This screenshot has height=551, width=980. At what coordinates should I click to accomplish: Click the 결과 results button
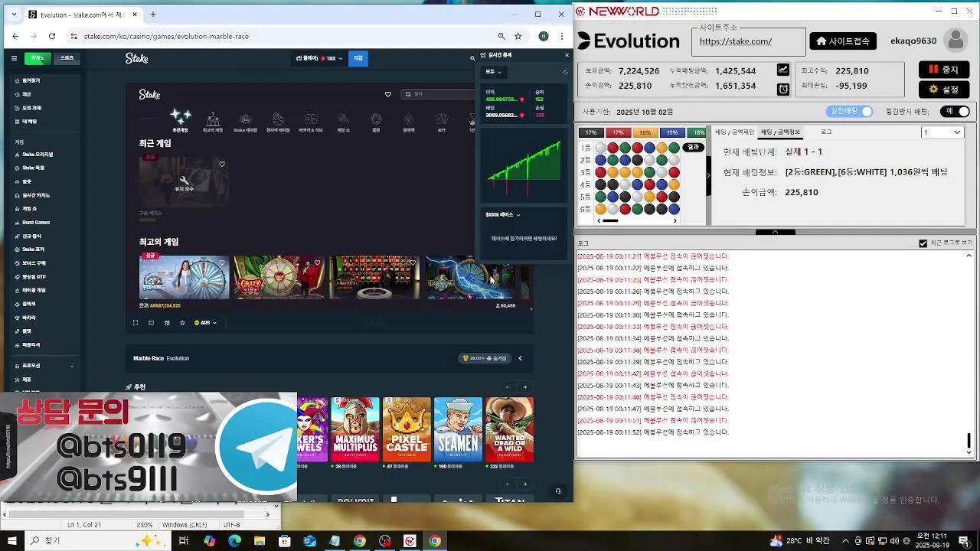click(x=693, y=148)
